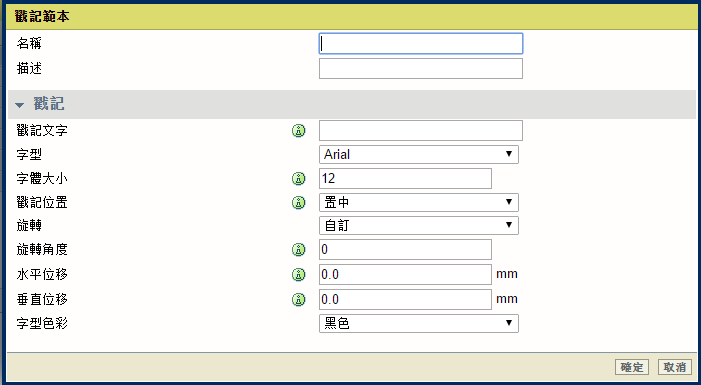Screen dimensions: 701x385
Task: Click info icon beside 垂直位移
Action: click(x=299, y=299)
